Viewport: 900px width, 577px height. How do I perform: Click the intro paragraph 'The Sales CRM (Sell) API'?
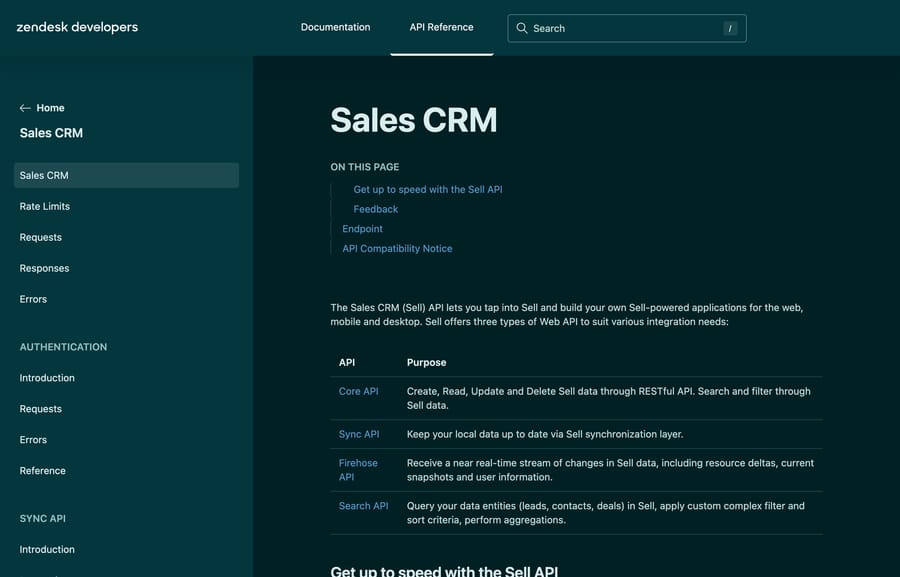[567, 315]
